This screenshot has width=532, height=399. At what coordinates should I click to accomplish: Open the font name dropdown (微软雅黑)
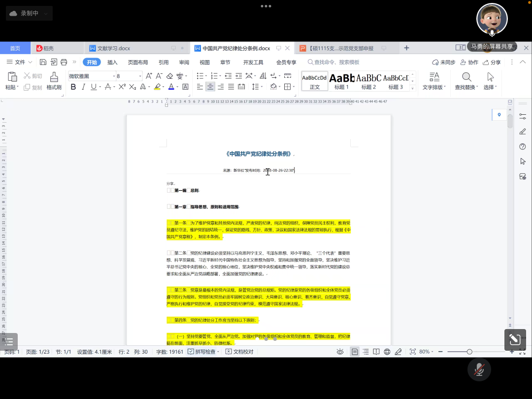pyautogui.click(x=114, y=76)
